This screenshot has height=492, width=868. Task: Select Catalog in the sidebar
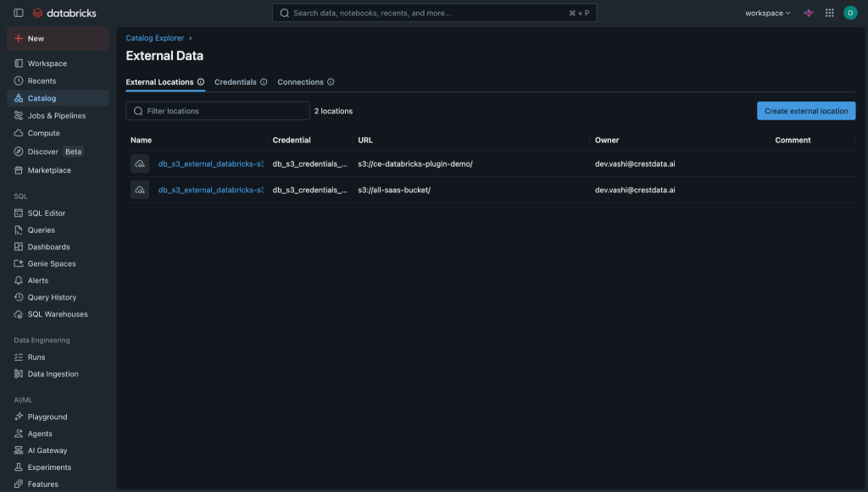point(58,98)
